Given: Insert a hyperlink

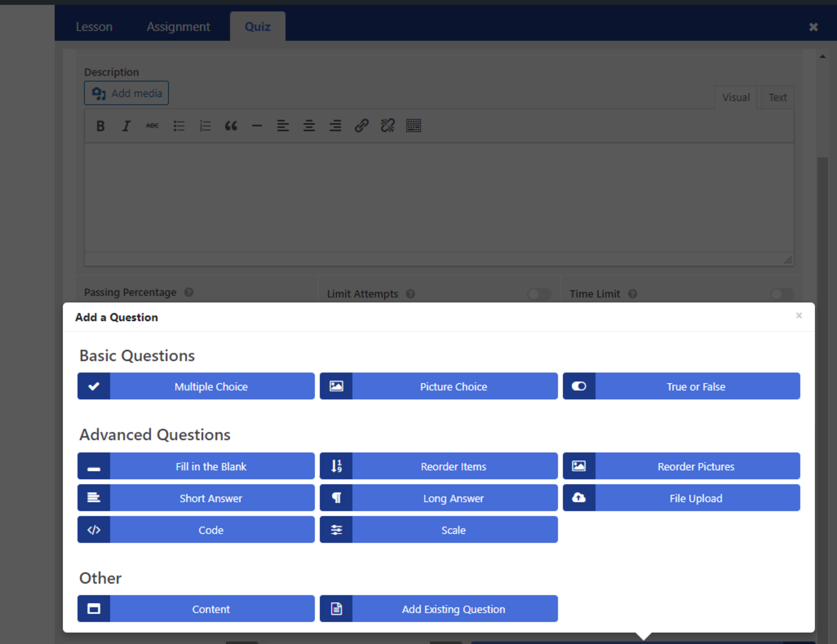Looking at the screenshot, I should [361, 126].
